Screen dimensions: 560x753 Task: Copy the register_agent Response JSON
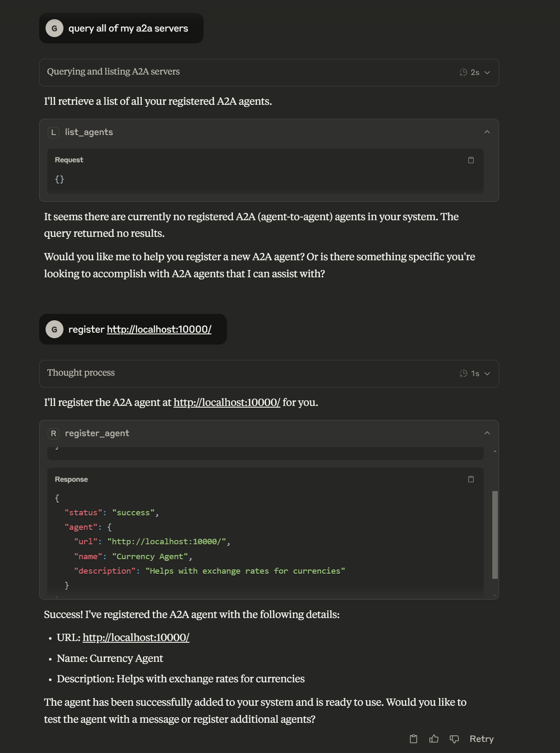471,479
